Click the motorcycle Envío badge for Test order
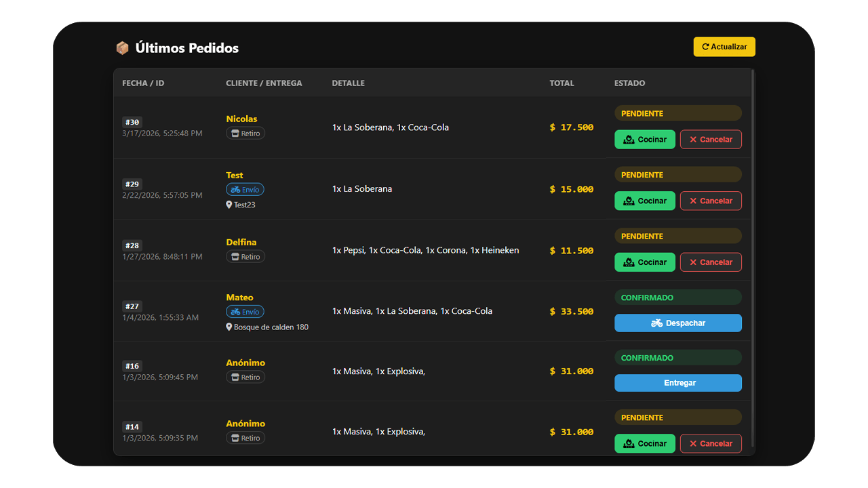Image resolution: width=868 pixels, height=488 pixels. [245, 190]
